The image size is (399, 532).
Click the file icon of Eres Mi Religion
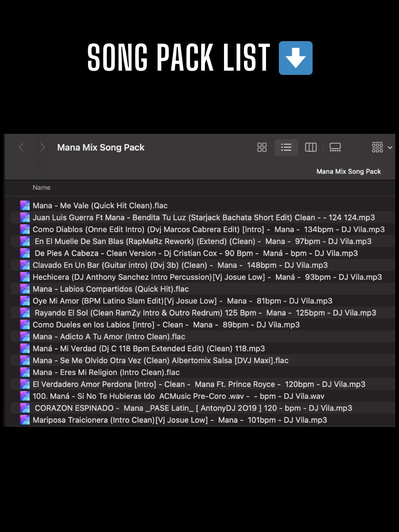[x=25, y=372]
